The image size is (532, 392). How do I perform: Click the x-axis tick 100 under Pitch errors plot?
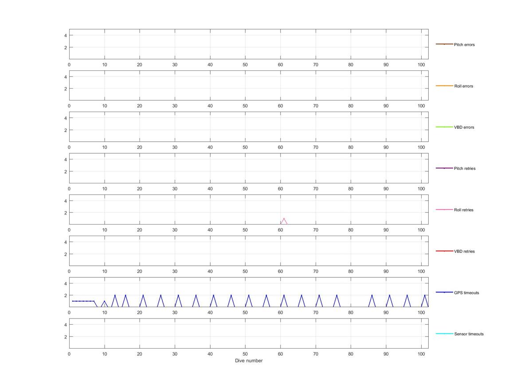coord(421,65)
